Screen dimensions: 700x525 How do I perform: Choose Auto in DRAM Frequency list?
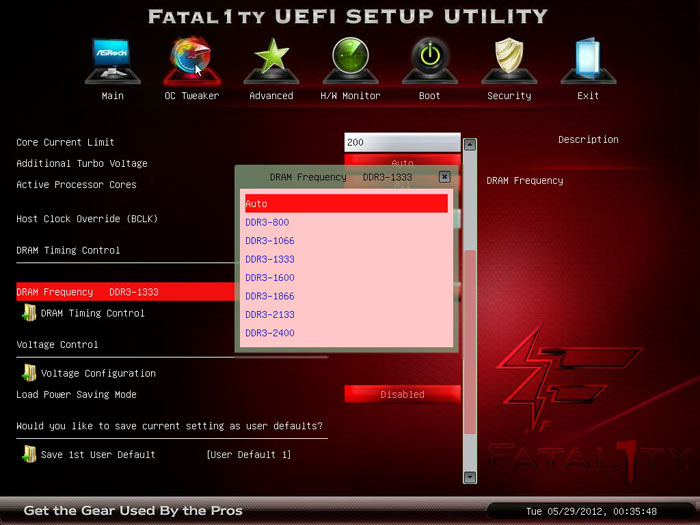tap(346, 204)
